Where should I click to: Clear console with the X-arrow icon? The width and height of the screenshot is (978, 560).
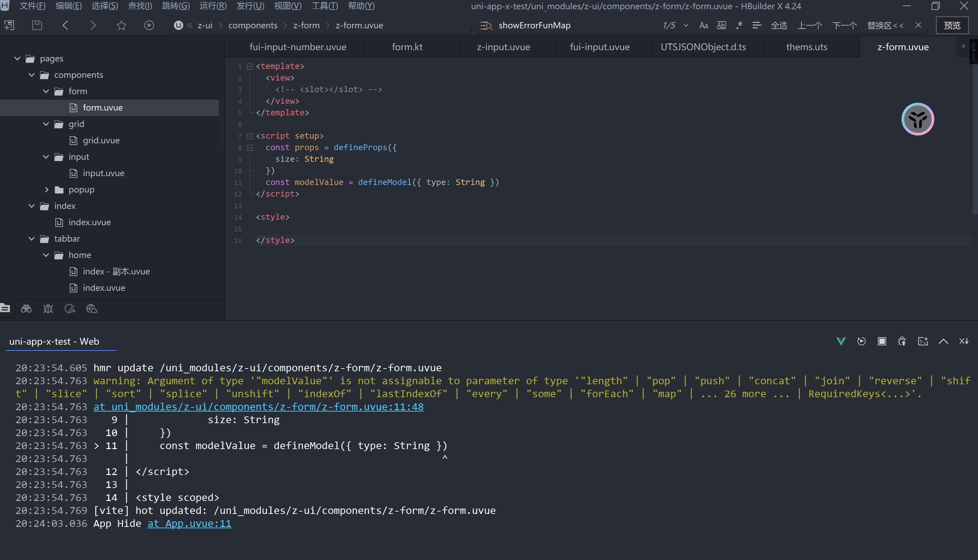[964, 341]
